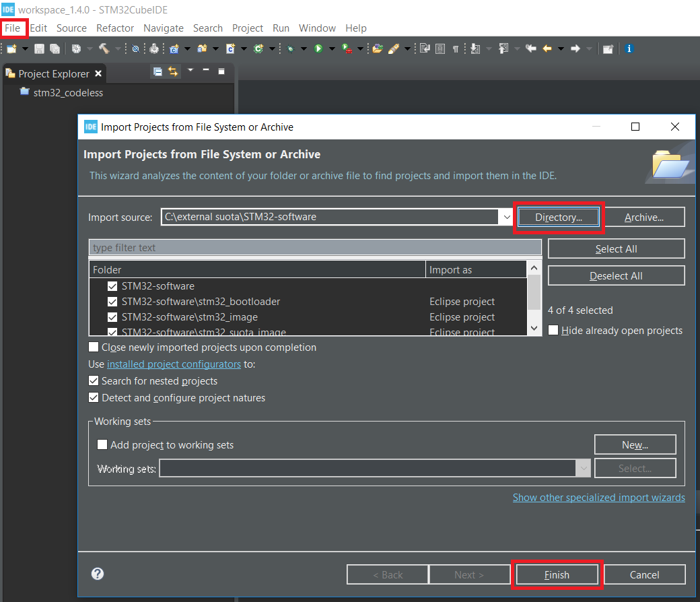Enable Close newly imported projects upon completion
The height and width of the screenshot is (602, 700).
94,347
